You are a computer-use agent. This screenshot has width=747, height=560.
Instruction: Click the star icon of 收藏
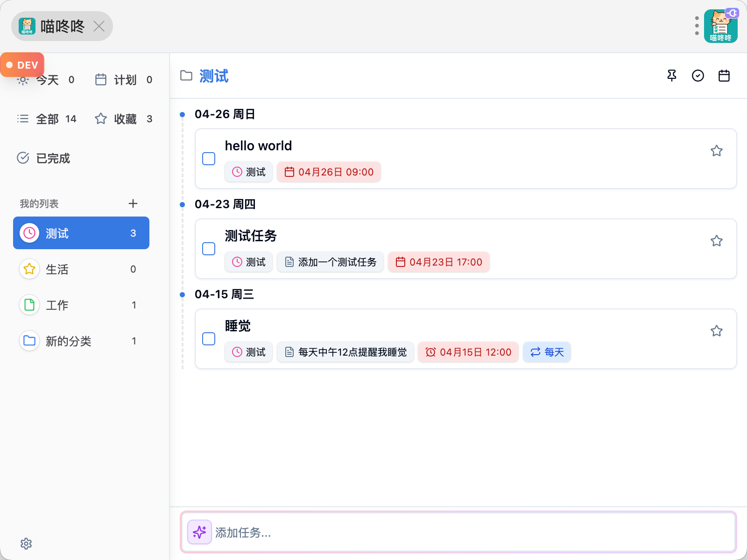coord(101,119)
